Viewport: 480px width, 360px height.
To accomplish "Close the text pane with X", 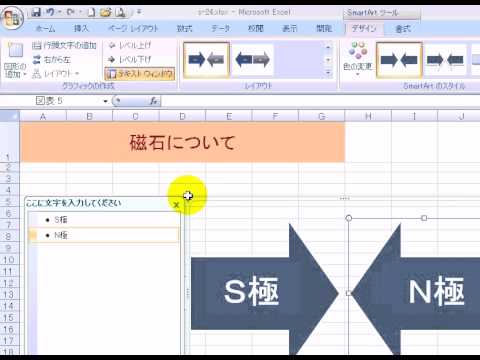I will 176,205.
